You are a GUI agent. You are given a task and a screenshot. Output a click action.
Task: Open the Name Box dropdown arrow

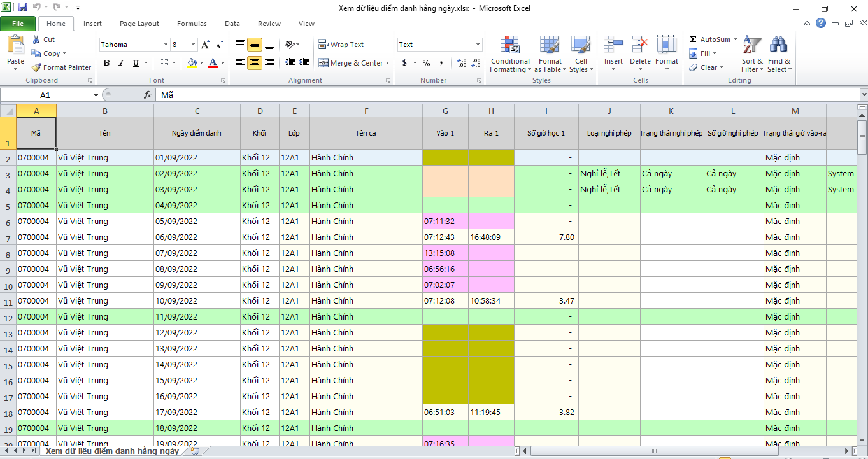(96, 95)
